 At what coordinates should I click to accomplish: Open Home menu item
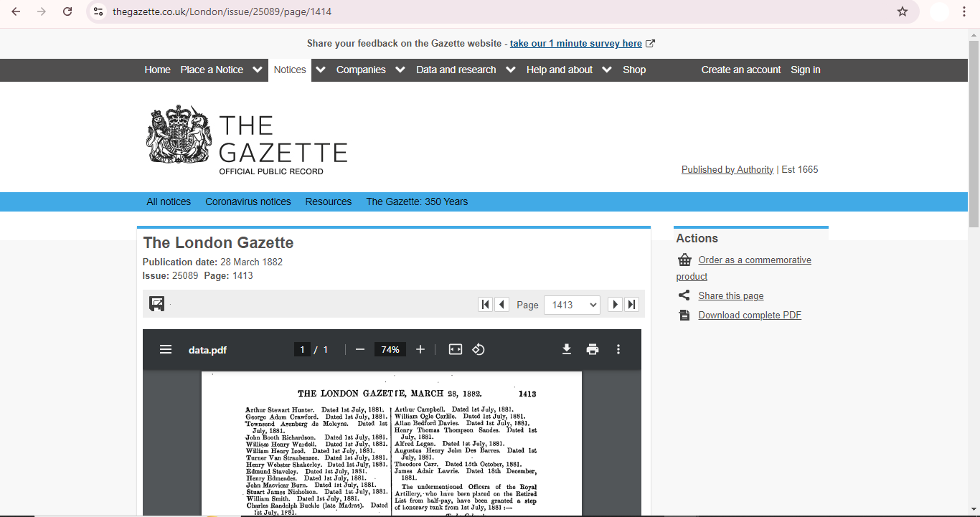point(157,70)
